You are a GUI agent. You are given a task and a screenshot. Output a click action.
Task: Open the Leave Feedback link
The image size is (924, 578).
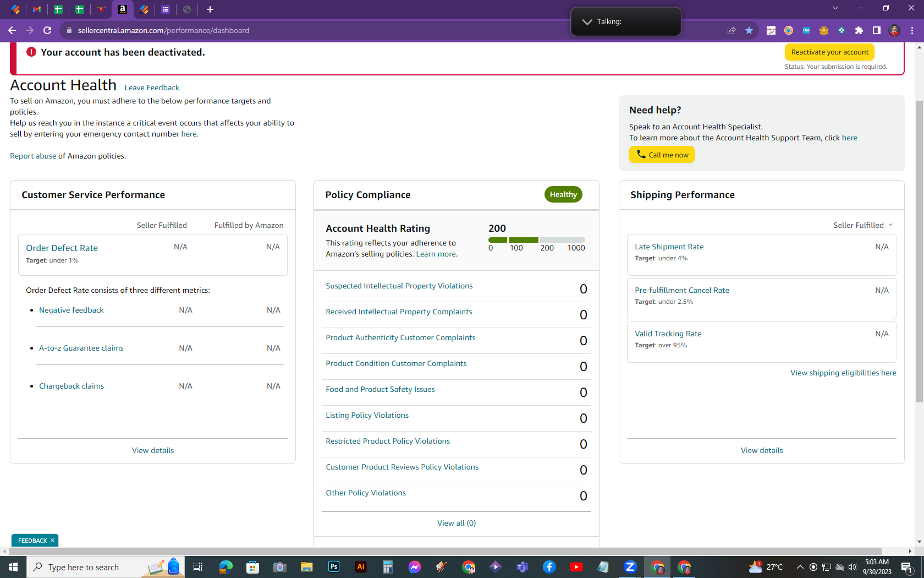[152, 88]
